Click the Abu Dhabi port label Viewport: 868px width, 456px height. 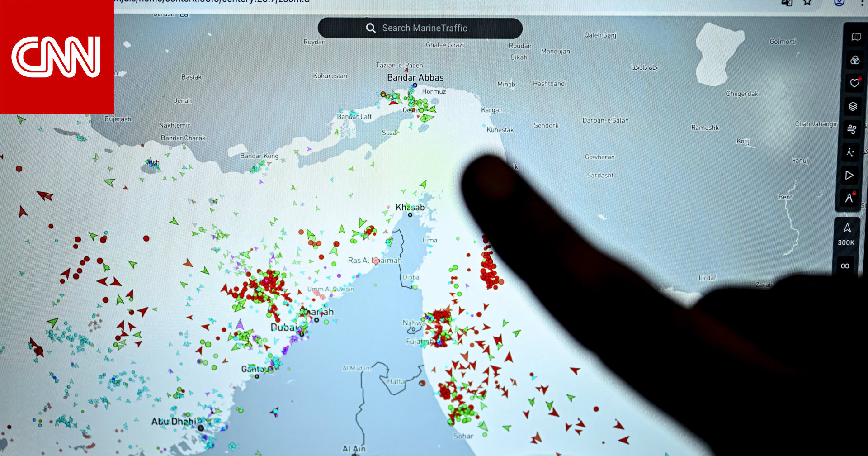click(x=174, y=422)
